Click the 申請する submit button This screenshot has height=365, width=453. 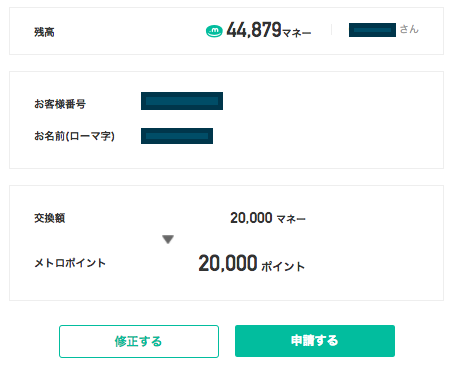(x=315, y=341)
